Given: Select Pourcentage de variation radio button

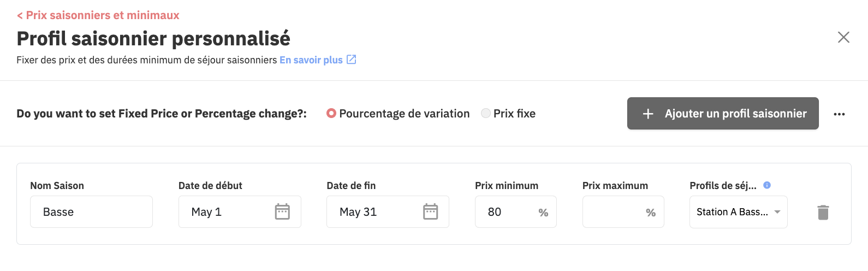Looking at the screenshot, I should point(331,113).
